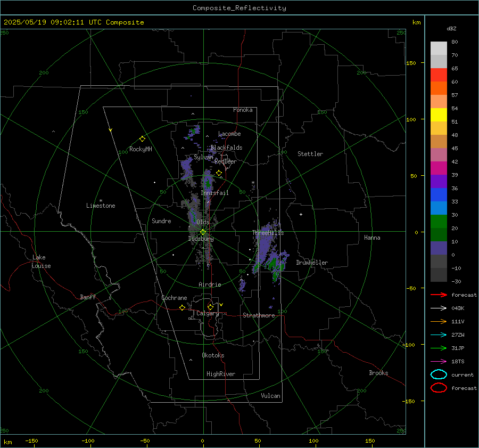
Task: Click the yellow diamond radar marker at Didsbury
Action: 203,232
